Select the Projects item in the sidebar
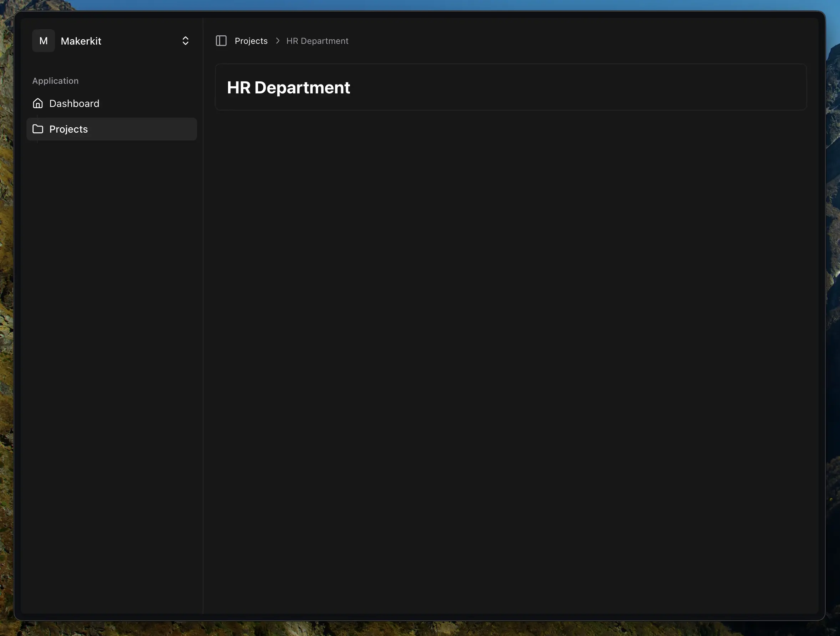The width and height of the screenshot is (840, 636). pos(69,129)
